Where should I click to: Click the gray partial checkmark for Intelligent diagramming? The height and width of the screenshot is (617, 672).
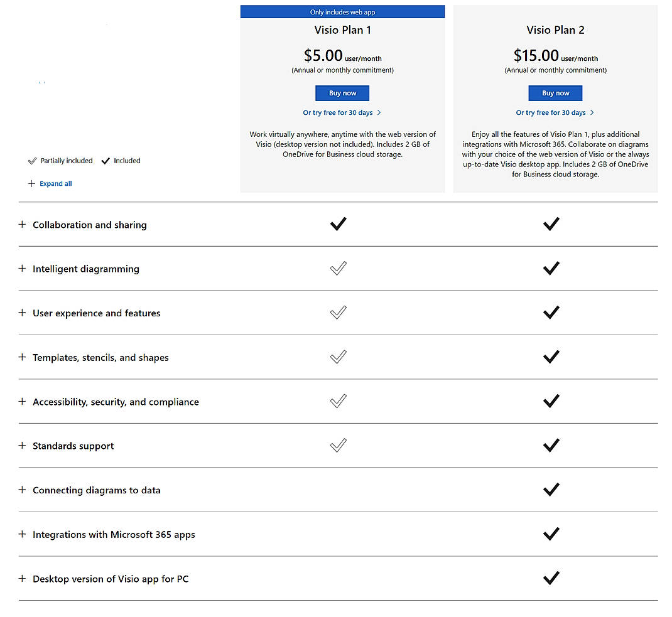tap(338, 268)
